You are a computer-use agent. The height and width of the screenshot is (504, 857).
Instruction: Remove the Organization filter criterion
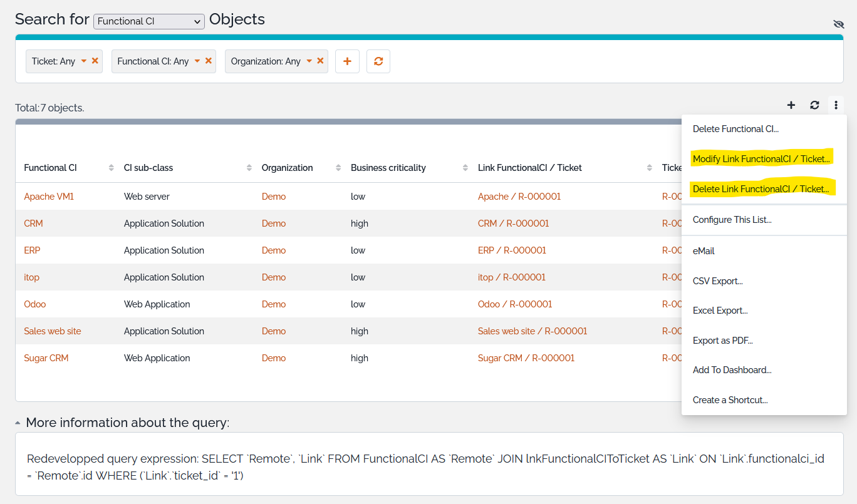tap(320, 61)
